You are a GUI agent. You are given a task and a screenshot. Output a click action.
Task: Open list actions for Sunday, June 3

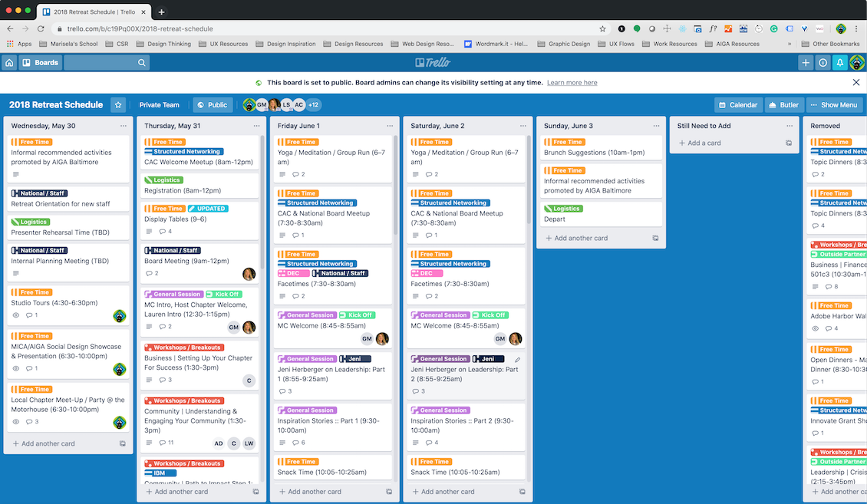pos(656,126)
